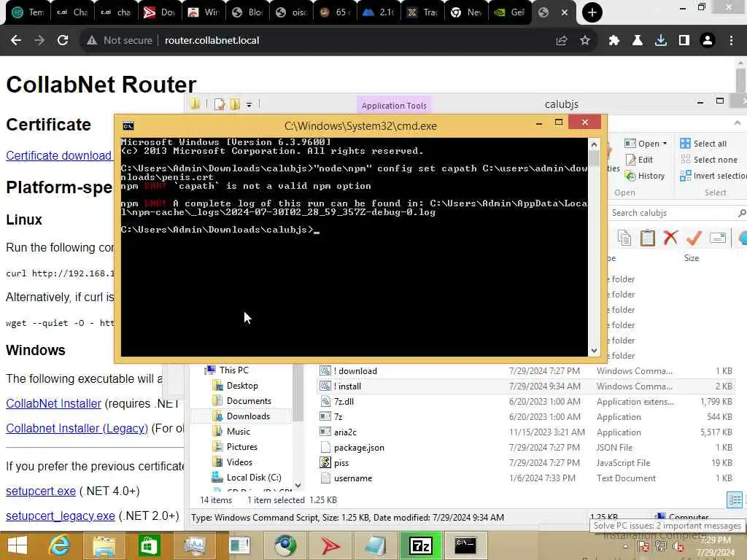The width and height of the screenshot is (747, 560).
Task: Select Videos in the navigation pane
Action: click(x=233, y=462)
